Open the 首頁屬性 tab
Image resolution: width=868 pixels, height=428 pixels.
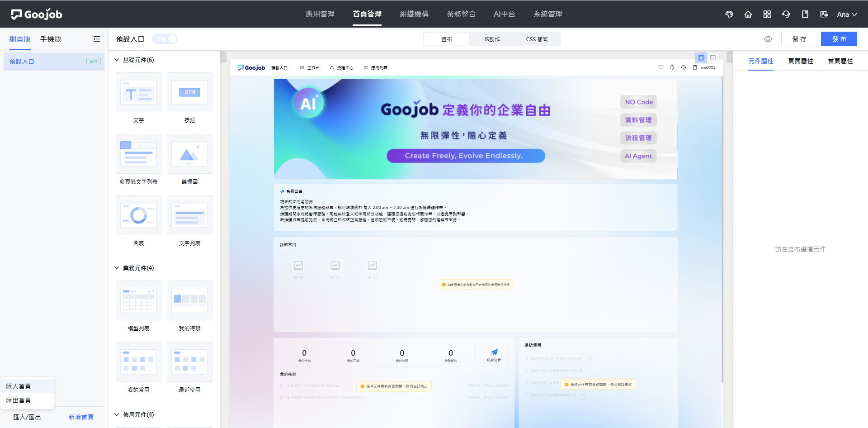840,61
